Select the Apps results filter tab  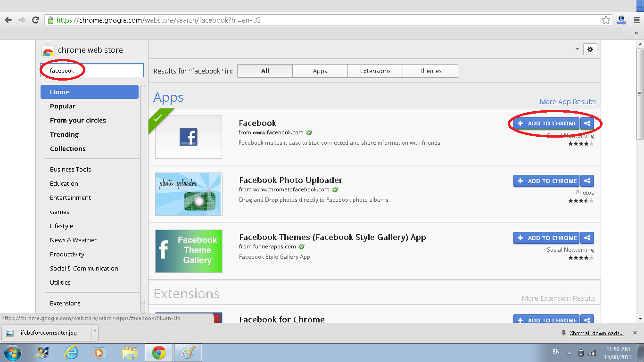(320, 71)
